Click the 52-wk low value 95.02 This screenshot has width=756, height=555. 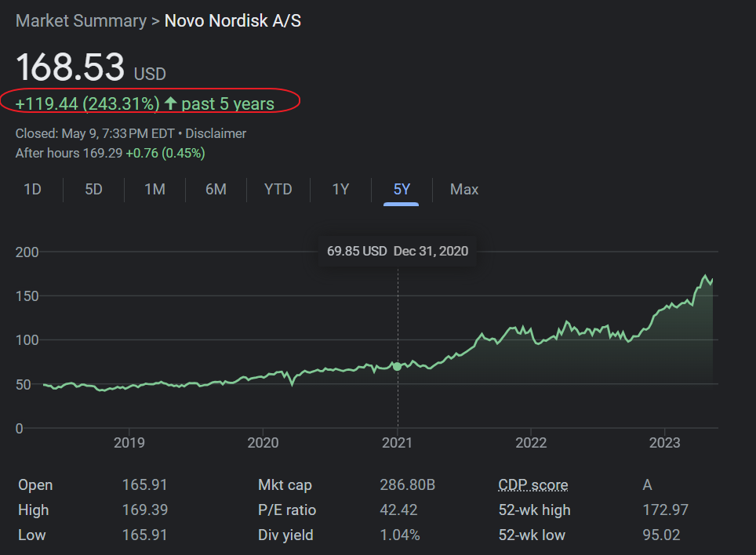(662, 535)
